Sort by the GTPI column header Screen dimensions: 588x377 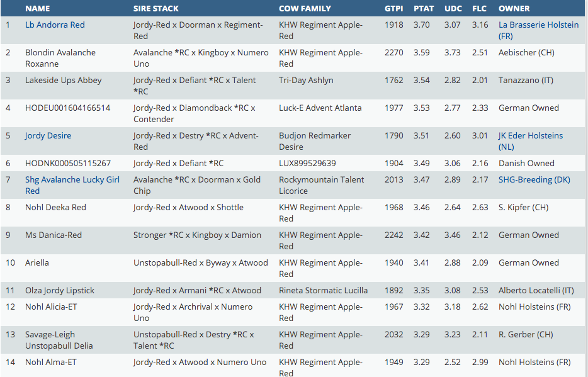pos(393,9)
